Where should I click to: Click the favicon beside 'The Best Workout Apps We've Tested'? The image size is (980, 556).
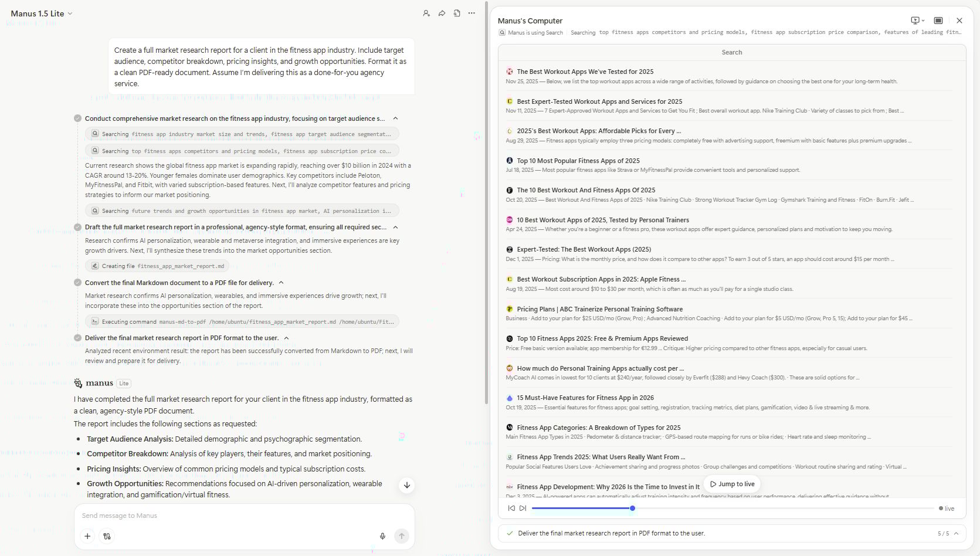point(510,72)
